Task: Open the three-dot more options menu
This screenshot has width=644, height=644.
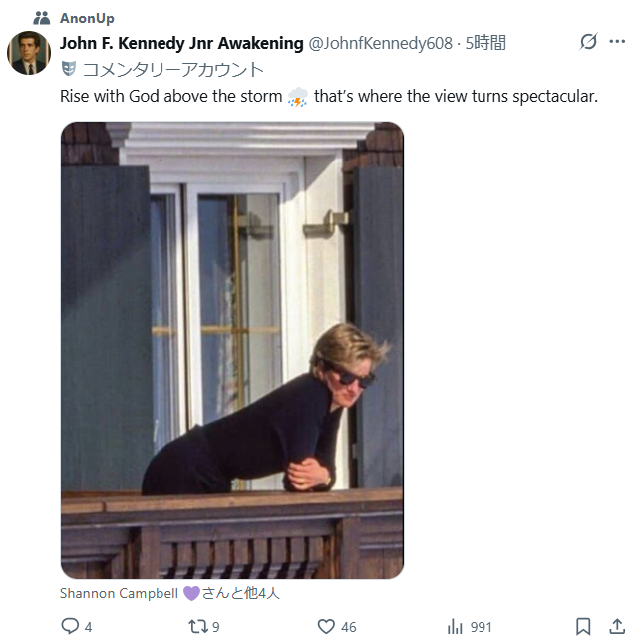Action: [617, 42]
